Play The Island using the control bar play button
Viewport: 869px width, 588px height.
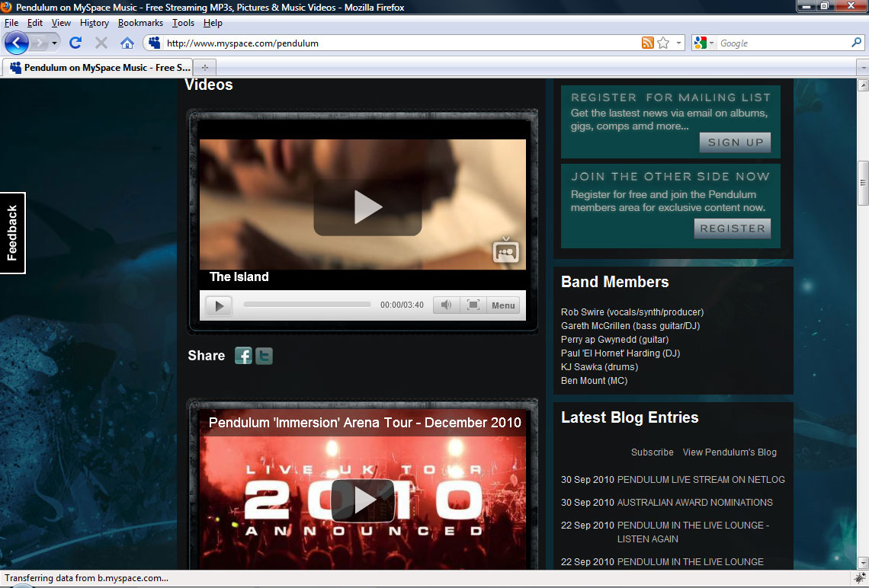coord(219,305)
